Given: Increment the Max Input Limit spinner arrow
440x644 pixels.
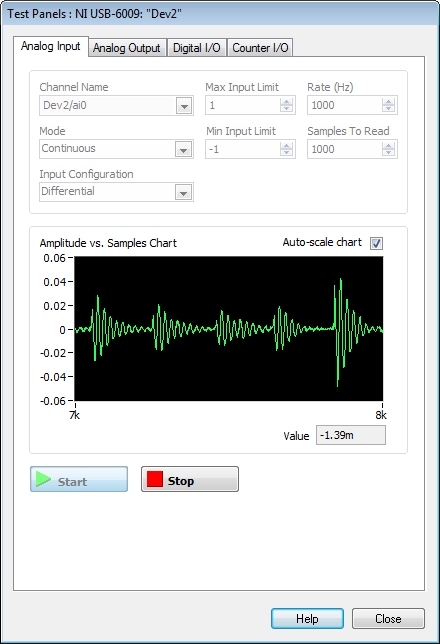Looking at the screenshot, I should click(286, 101).
